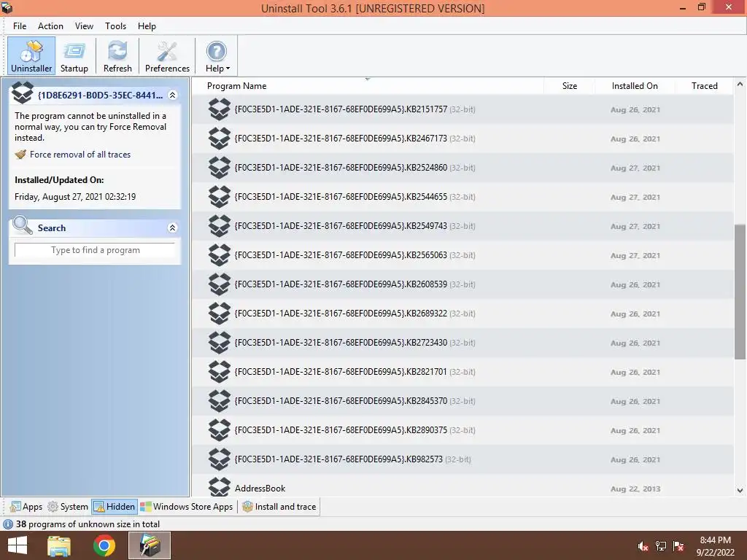Click the broom icon beside Force removal

20,155
